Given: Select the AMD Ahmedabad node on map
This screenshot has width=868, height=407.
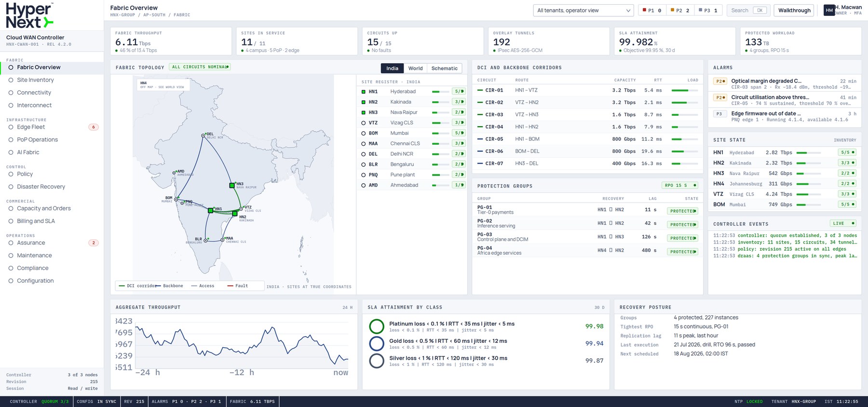Looking at the screenshot, I should tap(174, 173).
